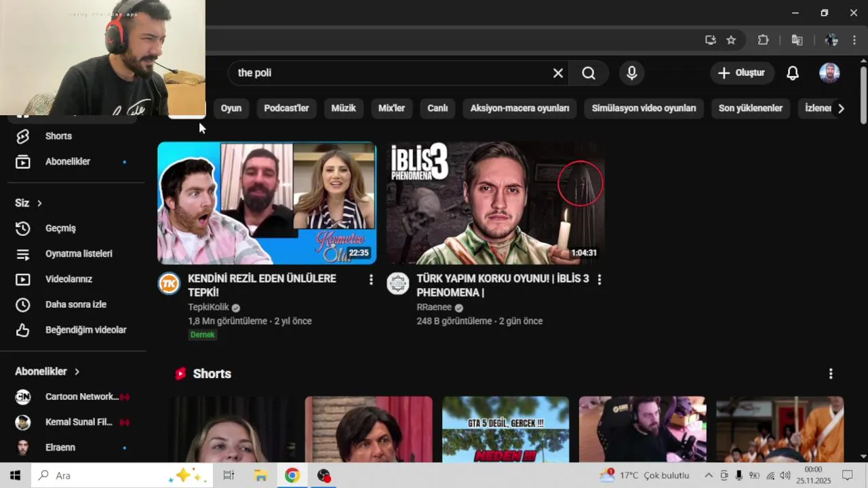Open Google Translate icon in toolbar

tap(797, 40)
